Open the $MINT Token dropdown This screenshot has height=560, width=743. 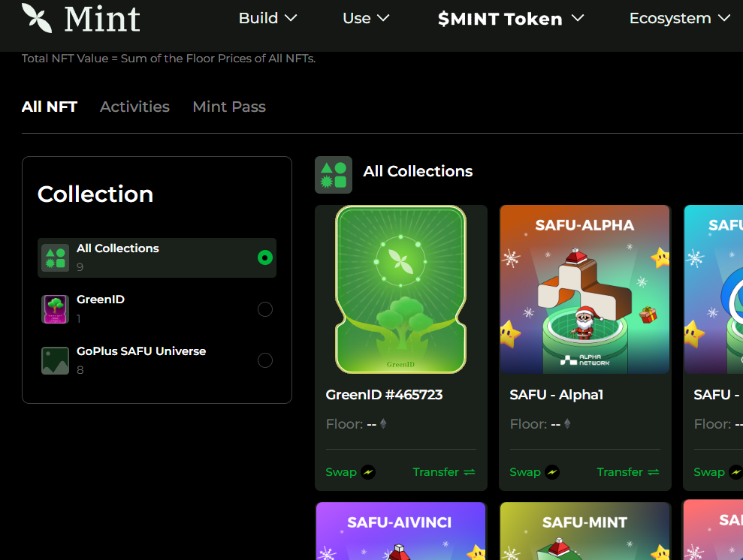coord(511,19)
